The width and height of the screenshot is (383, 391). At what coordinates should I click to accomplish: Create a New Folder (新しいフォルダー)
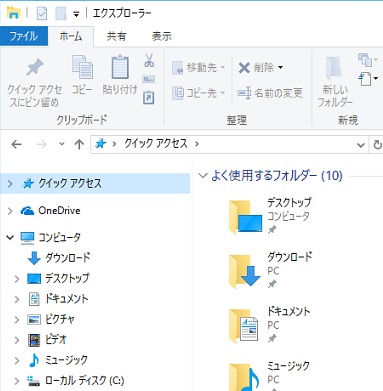coord(335,81)
